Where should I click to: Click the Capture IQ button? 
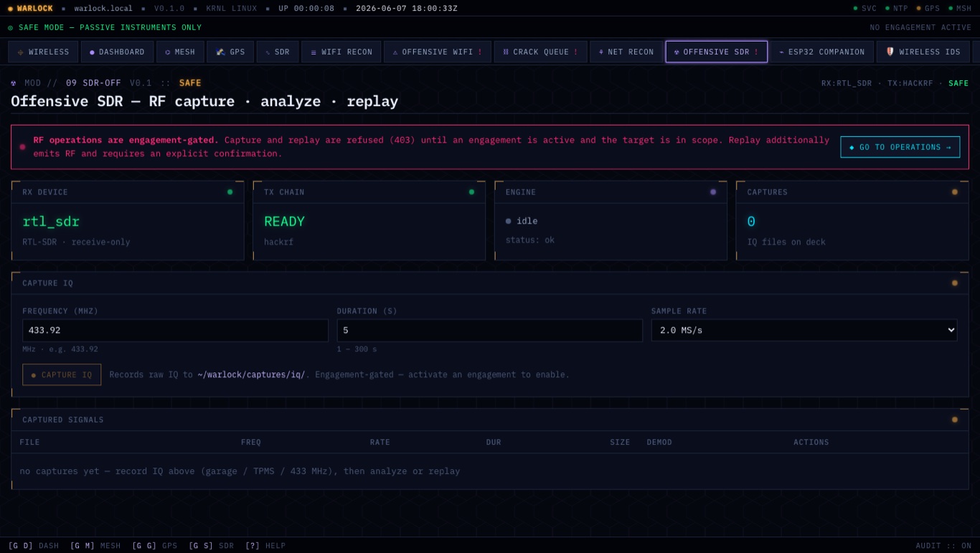[x=62, y=374]
